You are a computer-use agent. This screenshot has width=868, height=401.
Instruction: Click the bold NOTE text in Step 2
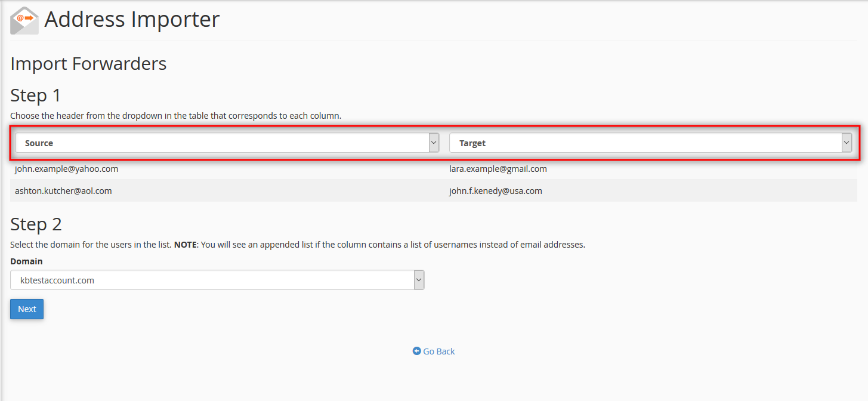[185, 245]
